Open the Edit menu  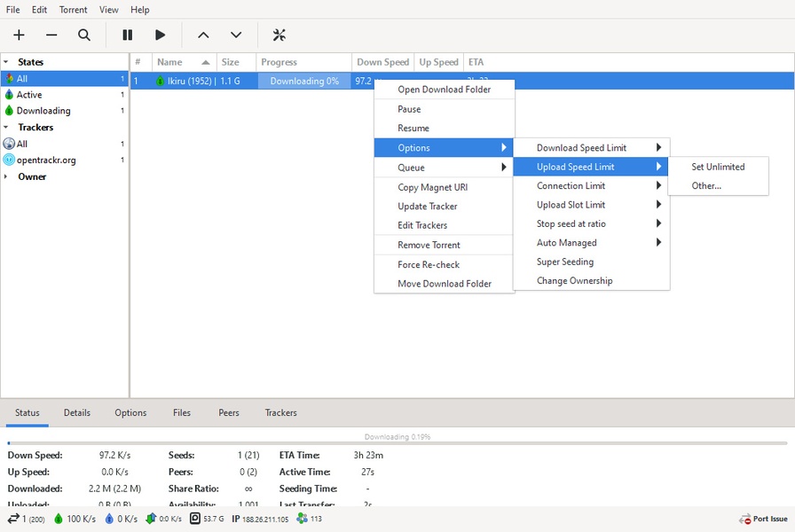pyautogui.click(x=39, y=10)
